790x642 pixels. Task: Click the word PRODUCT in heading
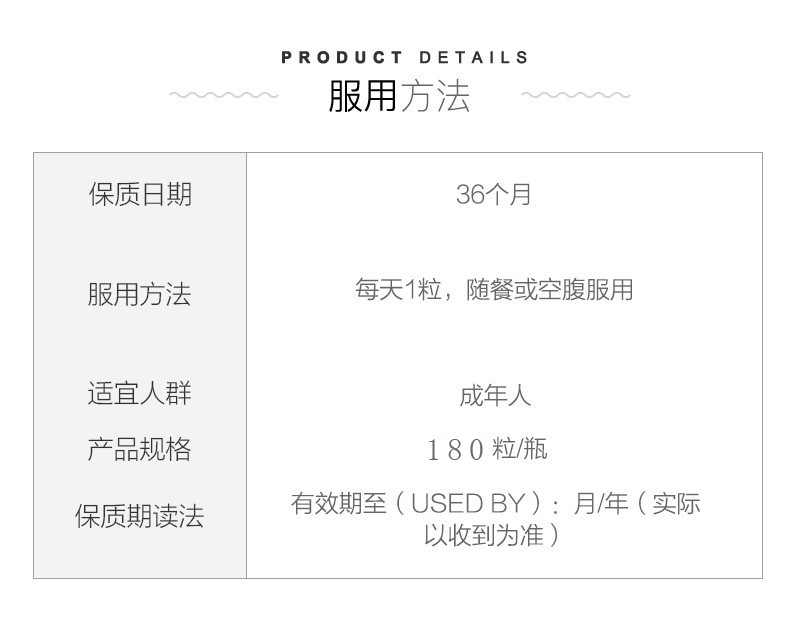point(342,57)
